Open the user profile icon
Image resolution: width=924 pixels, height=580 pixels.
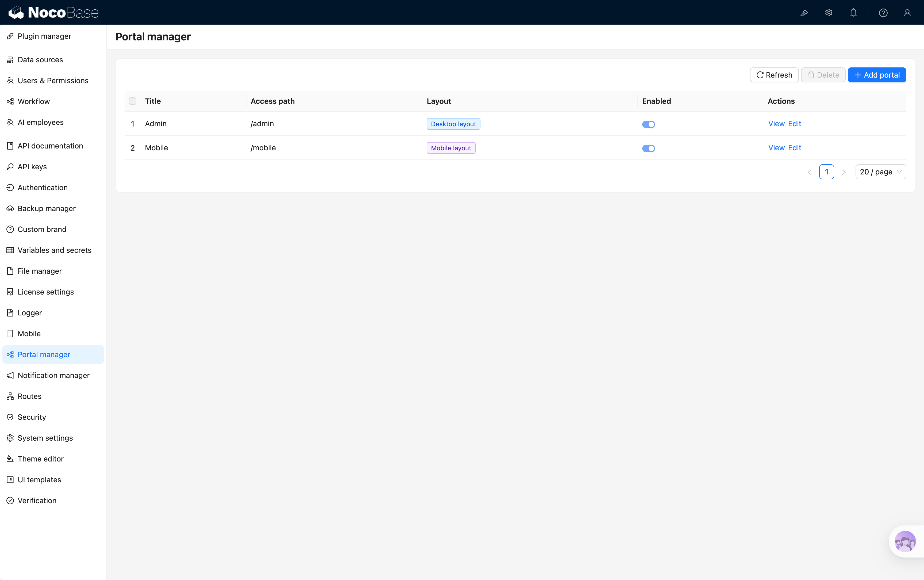click(907, 13)
